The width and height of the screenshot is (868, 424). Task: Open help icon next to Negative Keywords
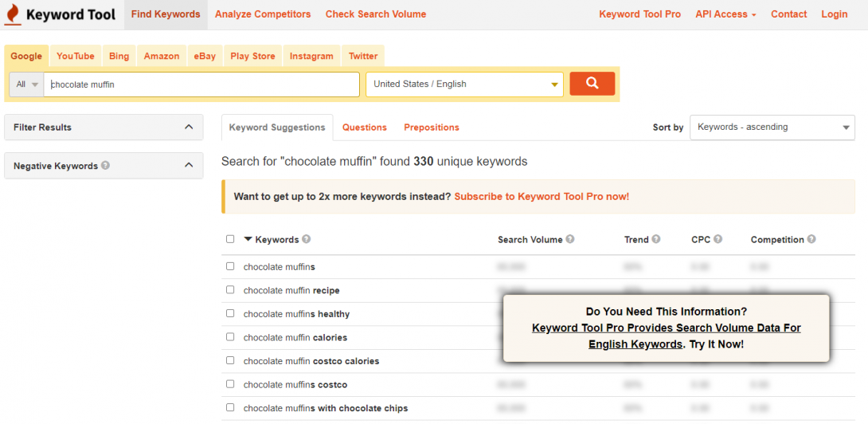105,165
